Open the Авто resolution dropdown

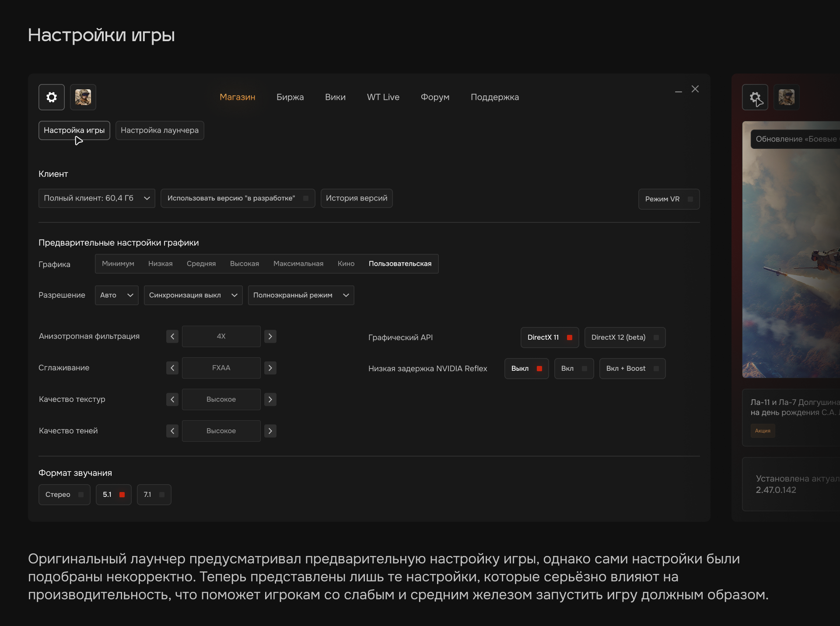click(x=116, y=295)
